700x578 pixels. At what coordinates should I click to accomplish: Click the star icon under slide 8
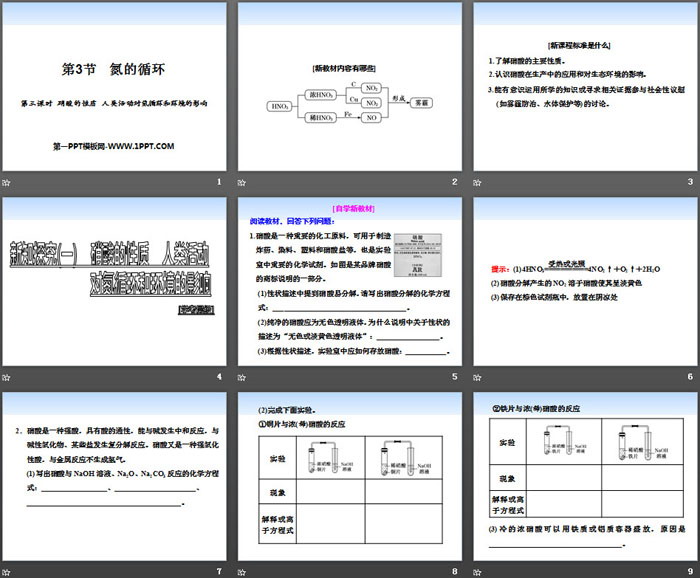click(241, 571)
